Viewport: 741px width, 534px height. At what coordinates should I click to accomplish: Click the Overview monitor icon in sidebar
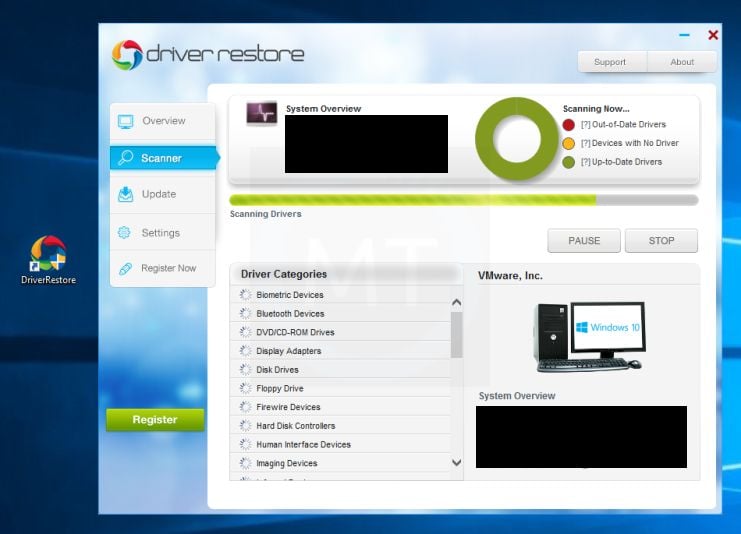coord(126,121)
